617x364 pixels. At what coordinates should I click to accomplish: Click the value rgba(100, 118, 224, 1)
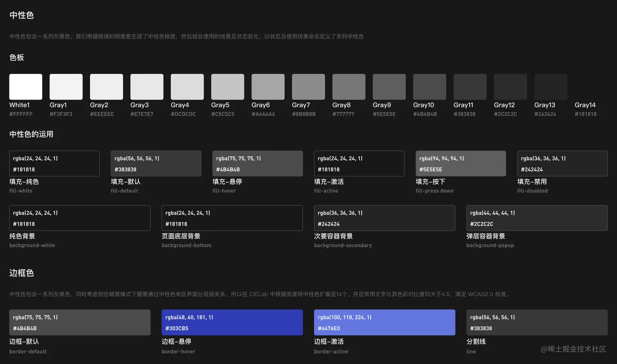[x=344, y=317]
